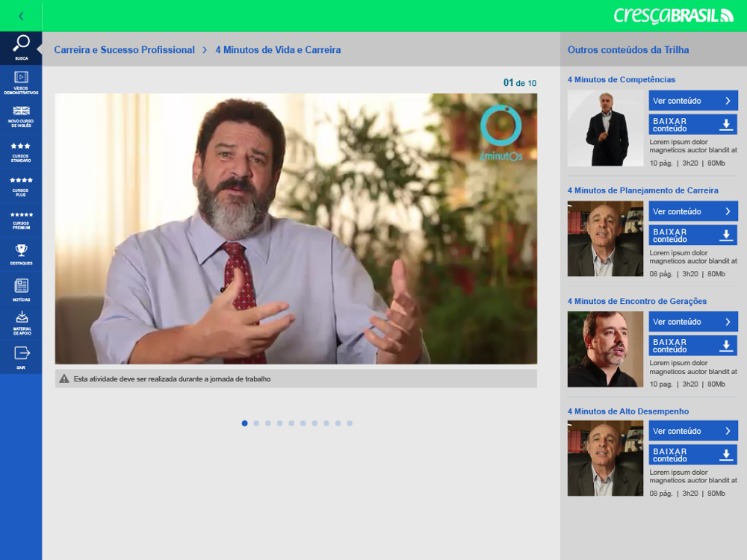
Task: Select Novo Curso de Inglês flag icon
Action: tap(21, 116)
